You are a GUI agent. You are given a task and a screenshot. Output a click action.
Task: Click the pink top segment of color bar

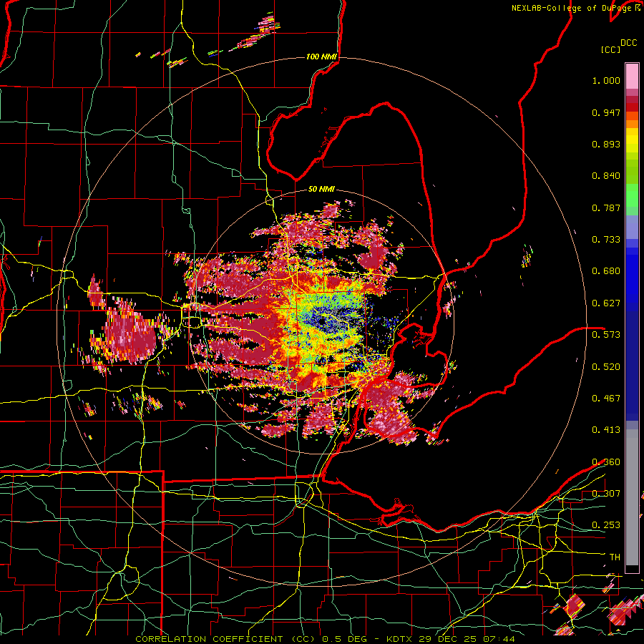(x=632, y=76)
